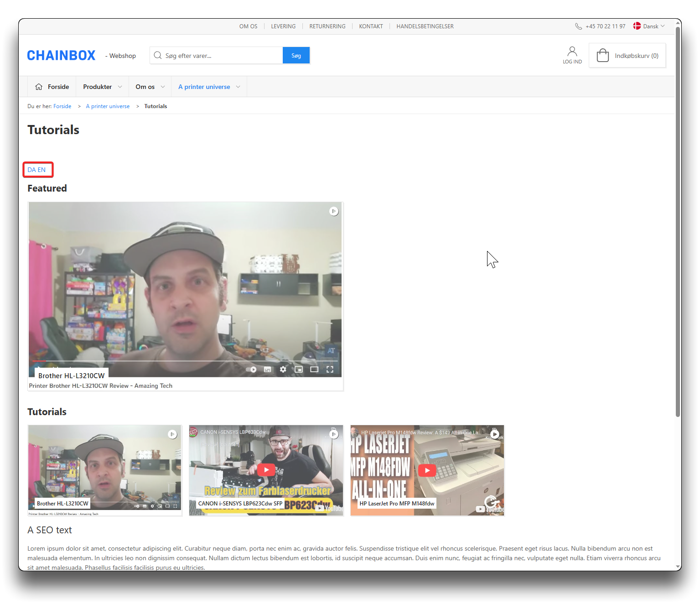The width and height of the screenshot is (700, 604).
Task: Play the CANON i-SENSYS LBP623Cdw video
Action: point(266,469)
